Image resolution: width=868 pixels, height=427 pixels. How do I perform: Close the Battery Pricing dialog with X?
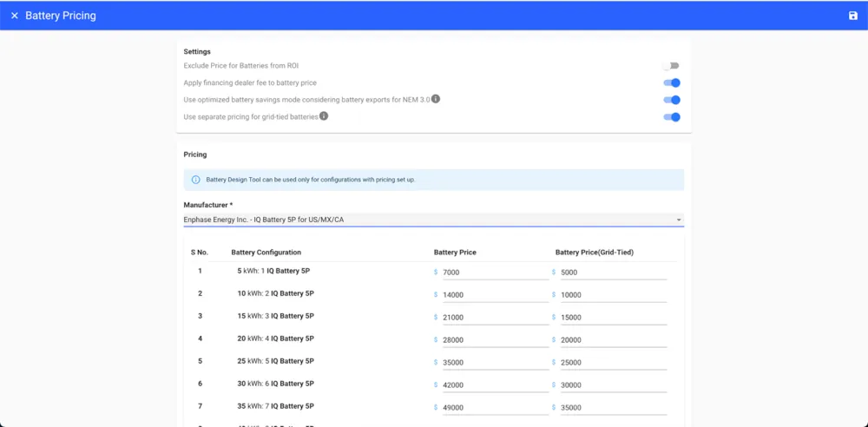15,16
